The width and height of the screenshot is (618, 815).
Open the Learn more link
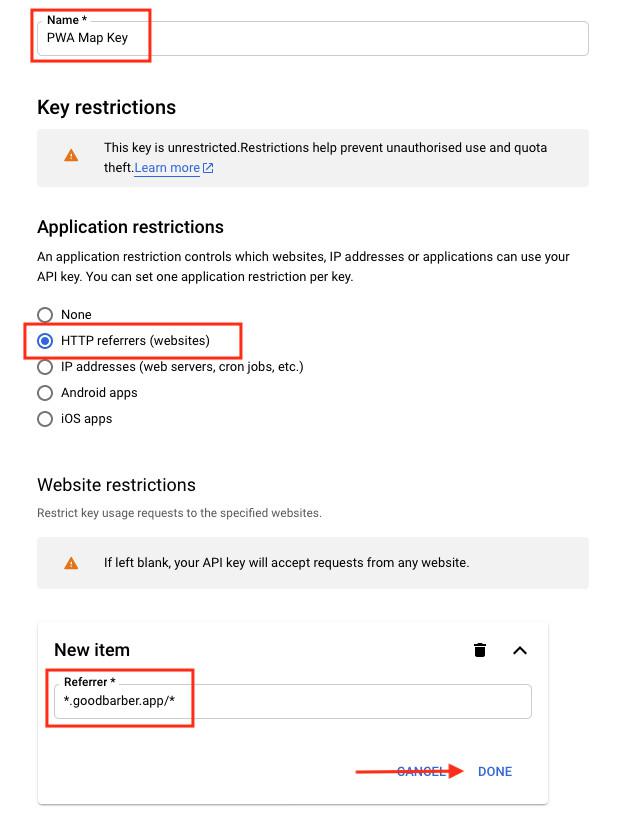[x=167, y=168]
